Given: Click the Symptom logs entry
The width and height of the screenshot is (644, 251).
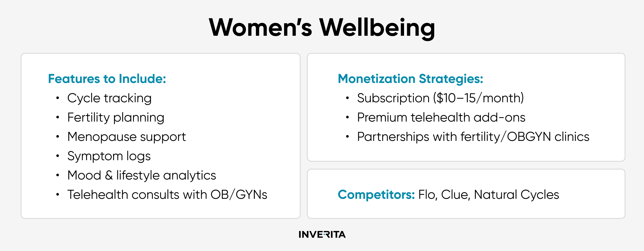Looking at the screenshot, I should click(109, 156).
